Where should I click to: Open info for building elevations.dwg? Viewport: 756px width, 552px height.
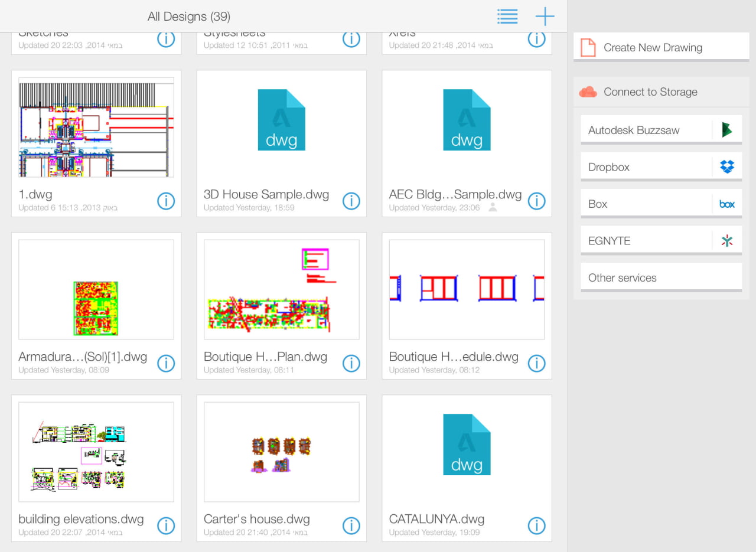166,525
